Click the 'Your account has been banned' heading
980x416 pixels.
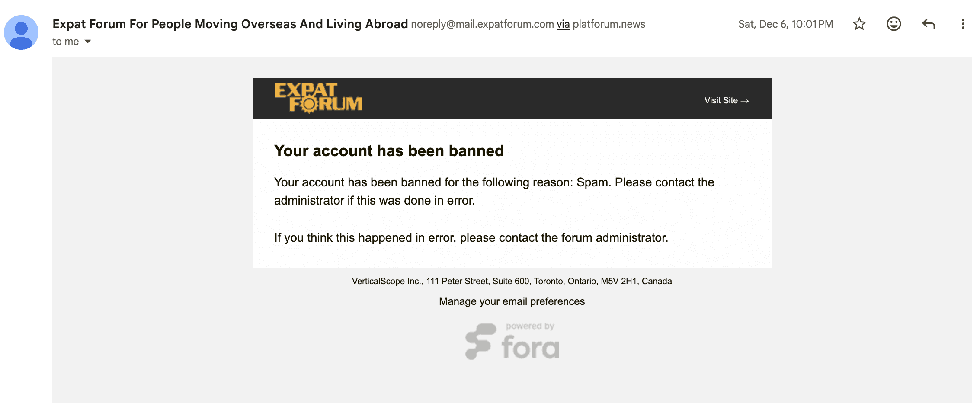389,151
